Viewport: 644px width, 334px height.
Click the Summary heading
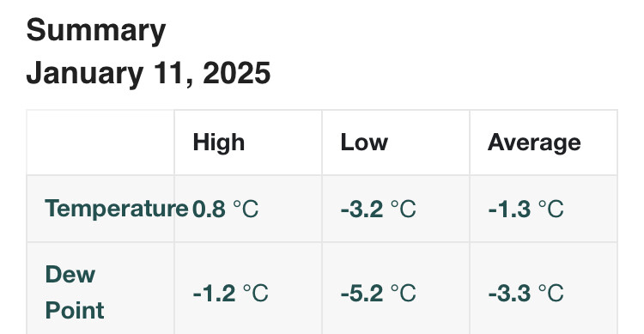pyautogui.click(x=95, y=31)
